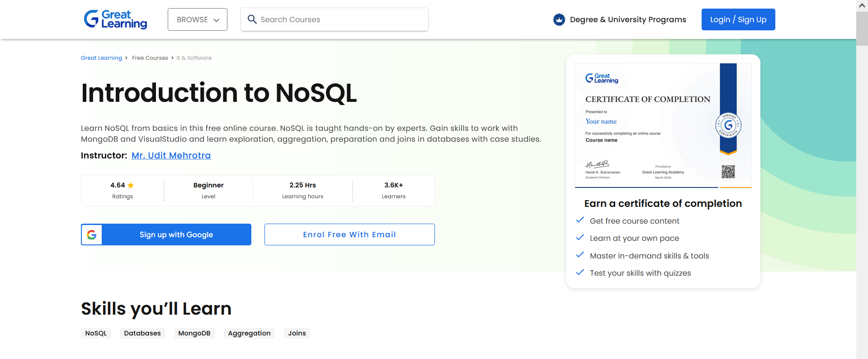This screenshot has width=868, height=359.
Task: Open instructor Mr. Udit Mehrotra's profile
Action: click(171, 155)
